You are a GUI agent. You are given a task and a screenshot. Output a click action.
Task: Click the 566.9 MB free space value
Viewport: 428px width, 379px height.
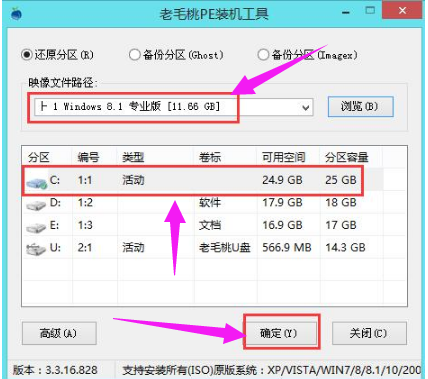click(287, 248)
